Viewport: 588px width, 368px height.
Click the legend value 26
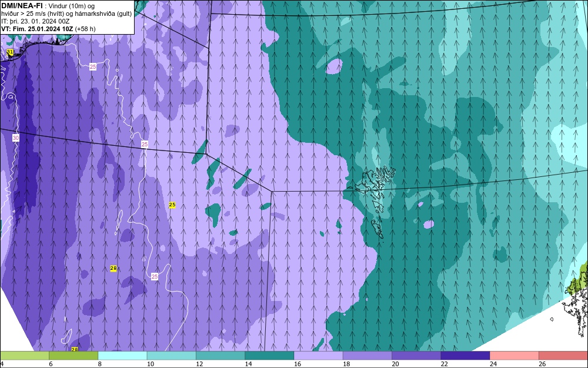click(542, 364)
